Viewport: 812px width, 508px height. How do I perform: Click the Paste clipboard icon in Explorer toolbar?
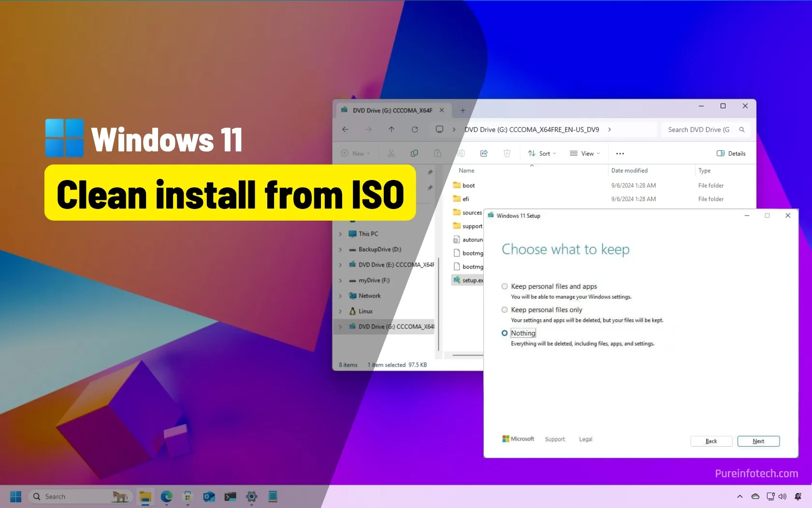pyautogui.click(x=437, y=153)
